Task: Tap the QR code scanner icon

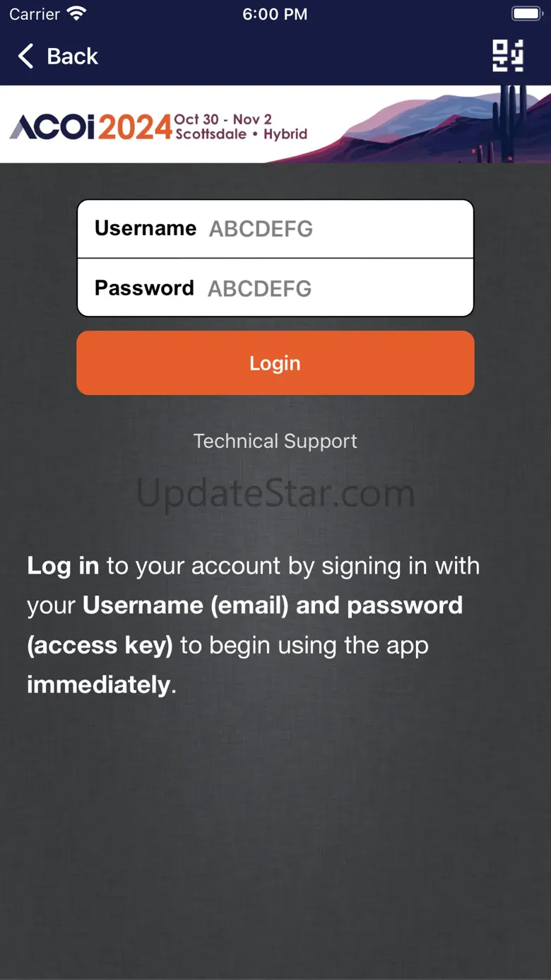Action: coord(508,56)
